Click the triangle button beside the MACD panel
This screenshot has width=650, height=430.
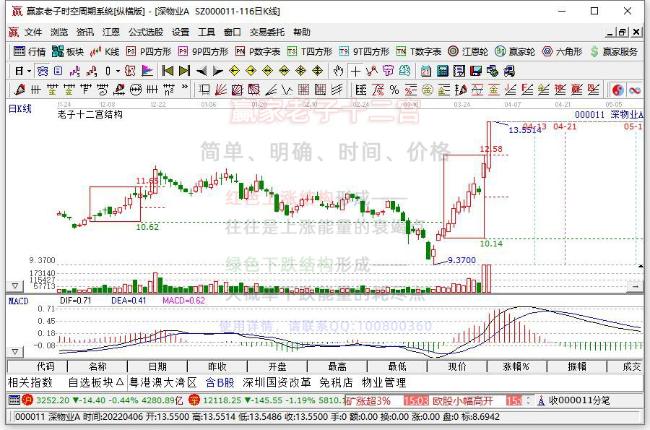pyautogui.click(x=15, y=352)
